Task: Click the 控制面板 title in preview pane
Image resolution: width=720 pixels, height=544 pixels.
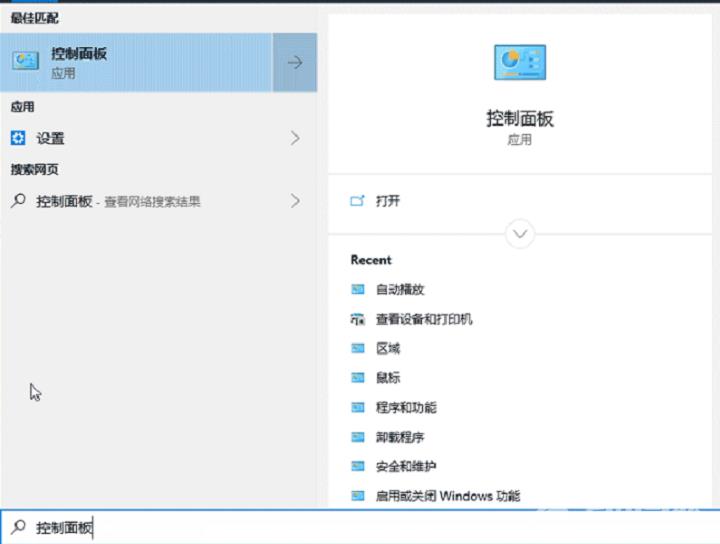Action: 520,118
